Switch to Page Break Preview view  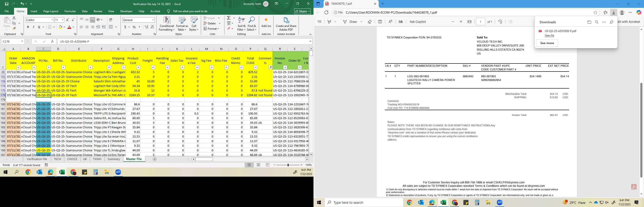click(268, 165)
